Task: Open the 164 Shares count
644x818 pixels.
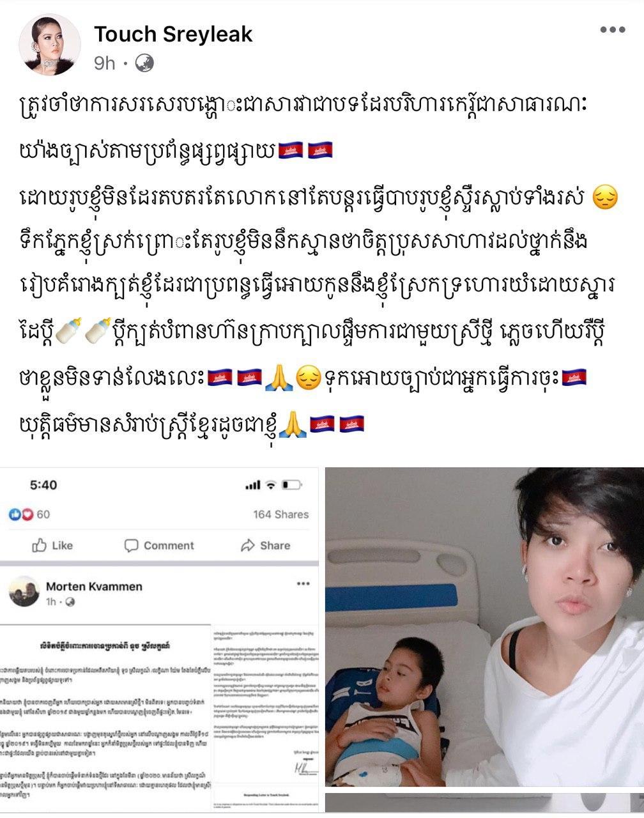Action: click(280, 514)
